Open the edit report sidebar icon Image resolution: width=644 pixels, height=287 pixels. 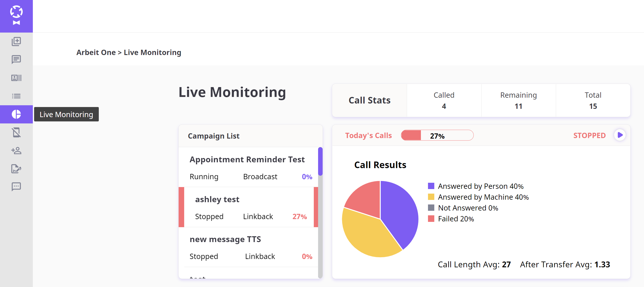pyautogui.click(x=16, y=169)
